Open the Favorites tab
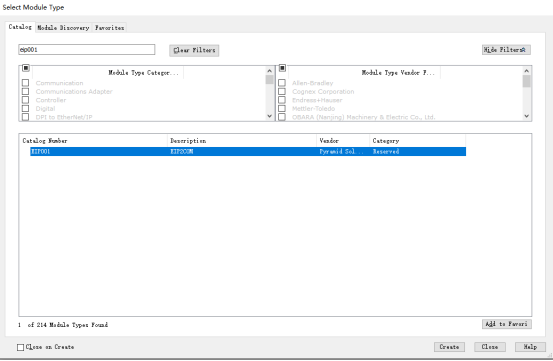 (x=109, y=27)
